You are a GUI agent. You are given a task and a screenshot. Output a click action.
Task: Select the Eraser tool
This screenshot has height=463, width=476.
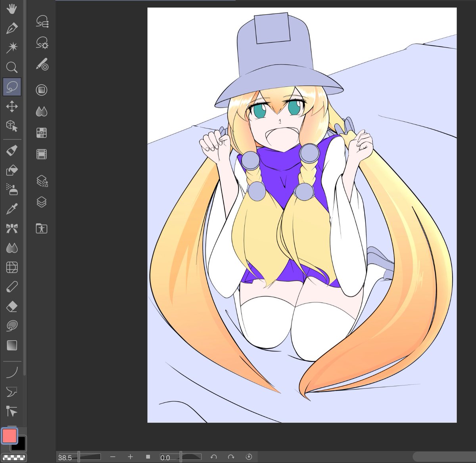click(x=12, y=306)
